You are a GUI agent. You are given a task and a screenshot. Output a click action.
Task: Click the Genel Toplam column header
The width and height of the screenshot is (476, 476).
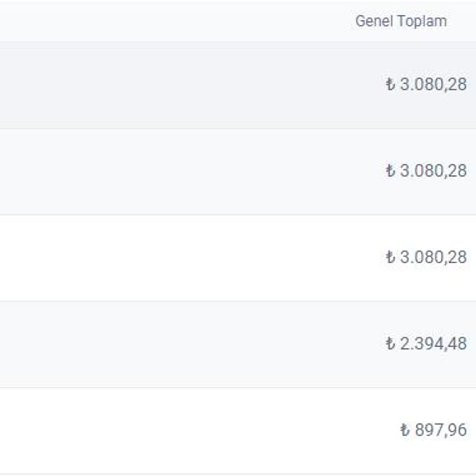click(400, 21)
